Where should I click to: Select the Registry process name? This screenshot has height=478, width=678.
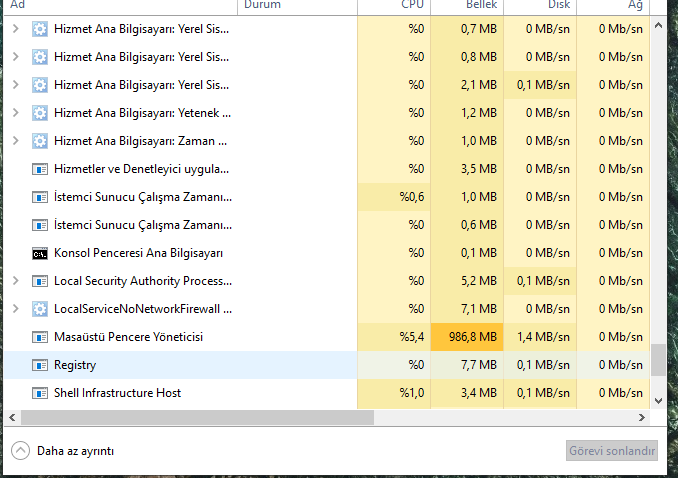pyautogui.click(x=75, y=365)
